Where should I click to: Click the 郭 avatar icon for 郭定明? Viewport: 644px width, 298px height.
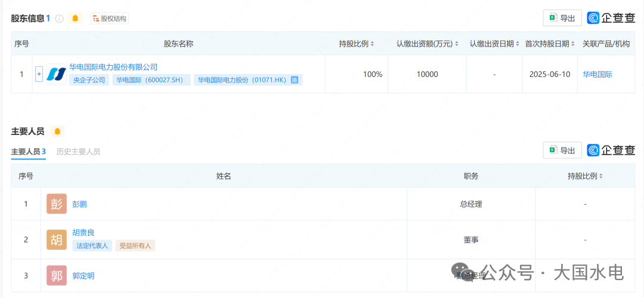point(57,275)
